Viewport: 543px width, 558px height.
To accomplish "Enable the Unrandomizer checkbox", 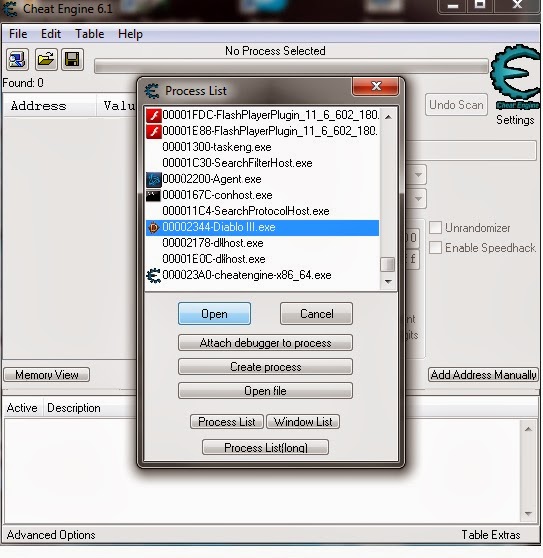I will (435, 228).
